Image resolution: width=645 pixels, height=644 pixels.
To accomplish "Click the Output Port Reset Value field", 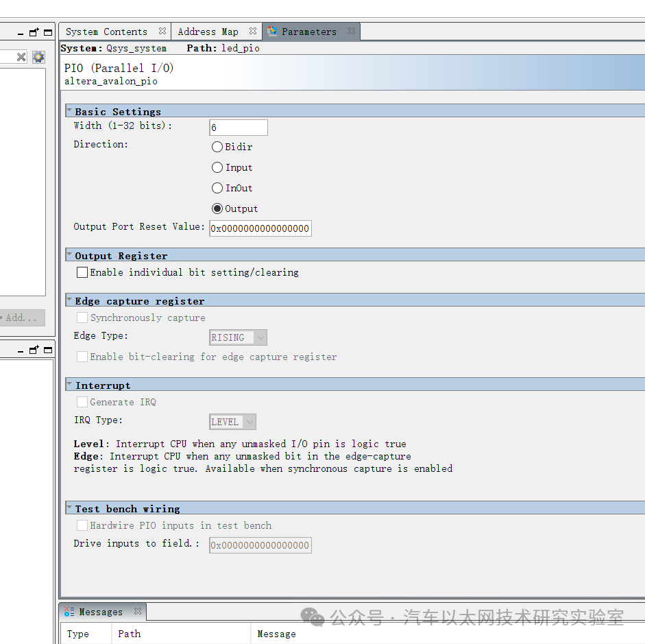I will coord(260,228).
